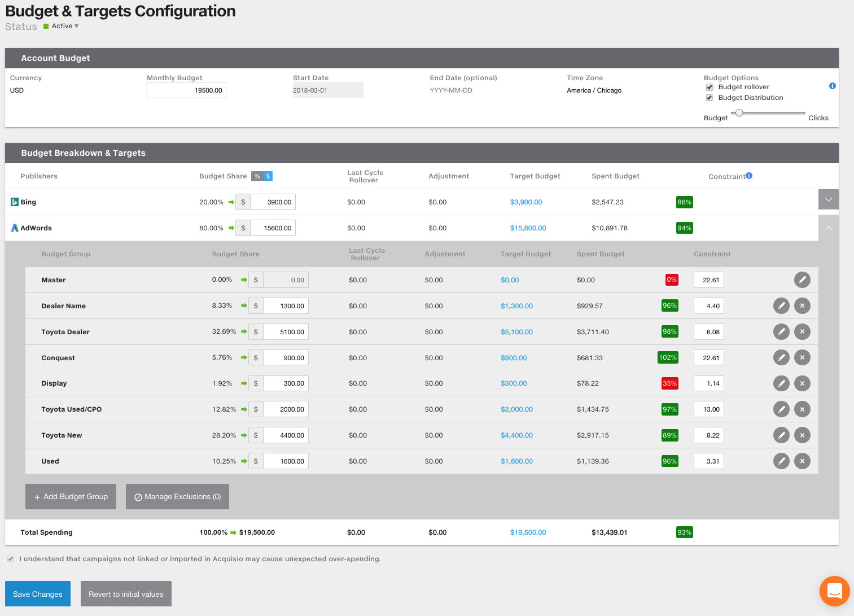
Task: Open the Active status dropdown
Action: 64,26
